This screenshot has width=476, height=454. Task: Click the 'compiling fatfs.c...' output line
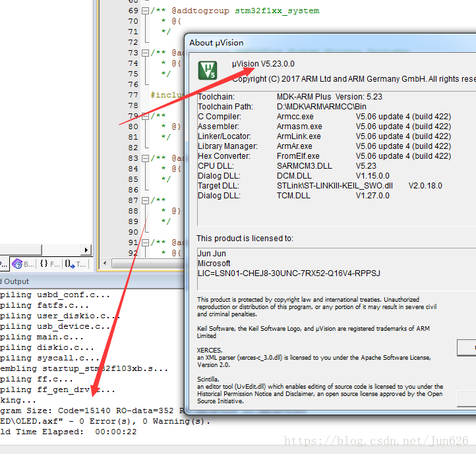(44, 306)
